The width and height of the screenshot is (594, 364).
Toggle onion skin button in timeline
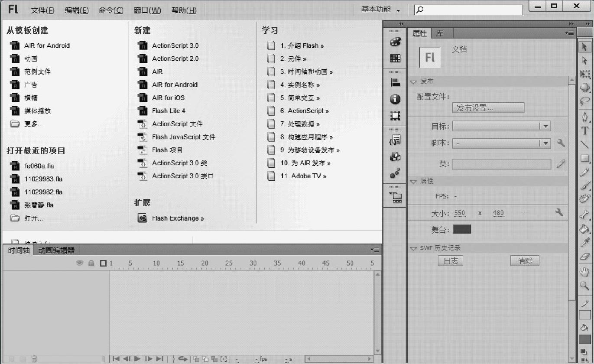(x=196, y=359)
